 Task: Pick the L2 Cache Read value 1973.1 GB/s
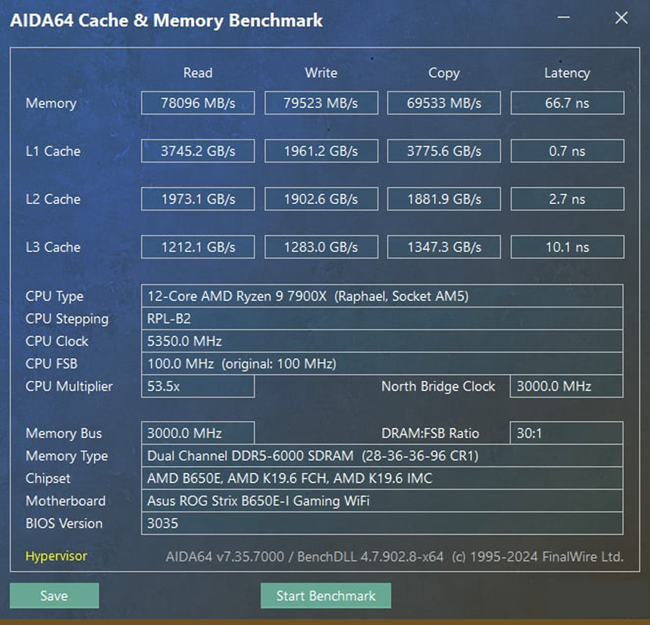tap(198, 199)
